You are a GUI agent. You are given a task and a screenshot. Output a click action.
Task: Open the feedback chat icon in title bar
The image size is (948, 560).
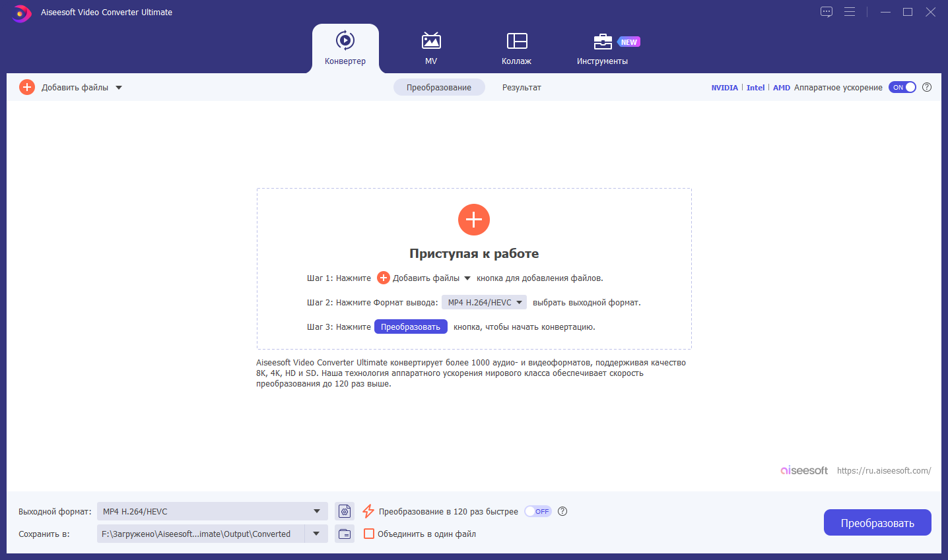point(827,12)
